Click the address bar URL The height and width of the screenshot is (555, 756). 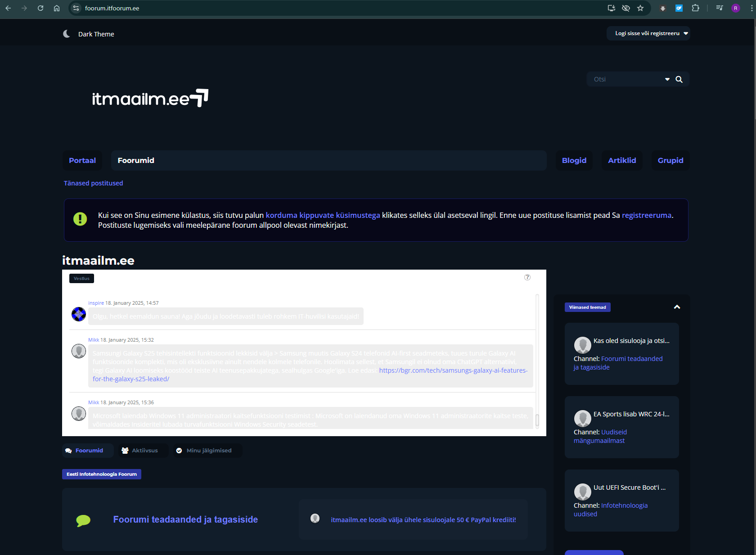(x=112, y=8)
